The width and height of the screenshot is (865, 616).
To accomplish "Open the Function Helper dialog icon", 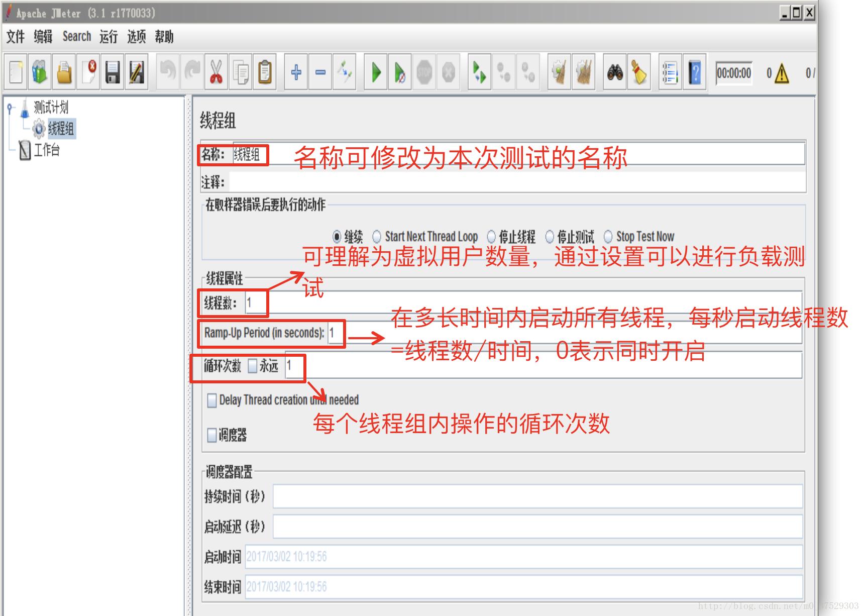I will click(670, 73).
